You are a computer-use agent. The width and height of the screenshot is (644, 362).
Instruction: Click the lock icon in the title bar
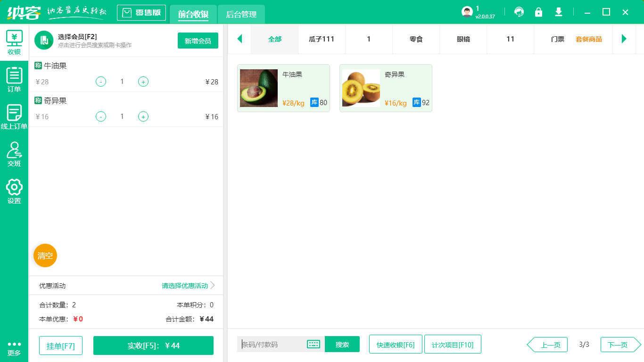(x=538, y=12)
